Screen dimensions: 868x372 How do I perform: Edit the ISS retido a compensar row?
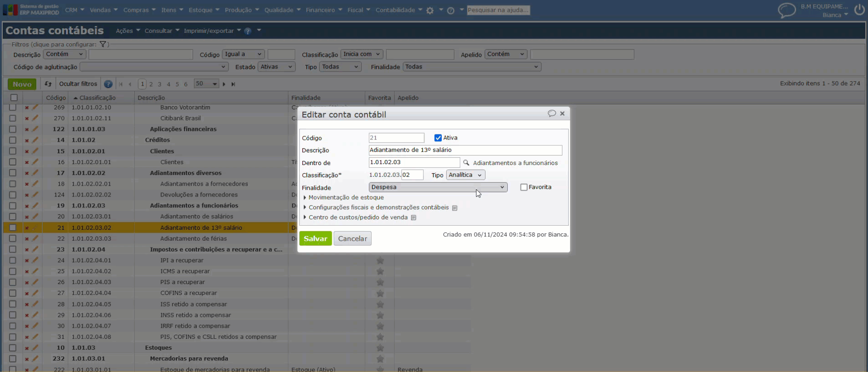35,304
